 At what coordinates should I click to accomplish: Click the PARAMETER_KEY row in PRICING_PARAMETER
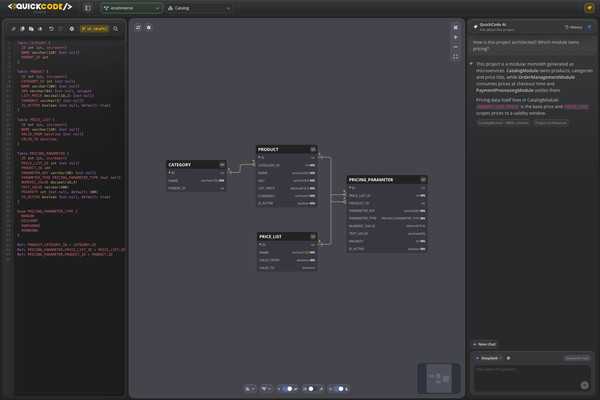(387, 211)
